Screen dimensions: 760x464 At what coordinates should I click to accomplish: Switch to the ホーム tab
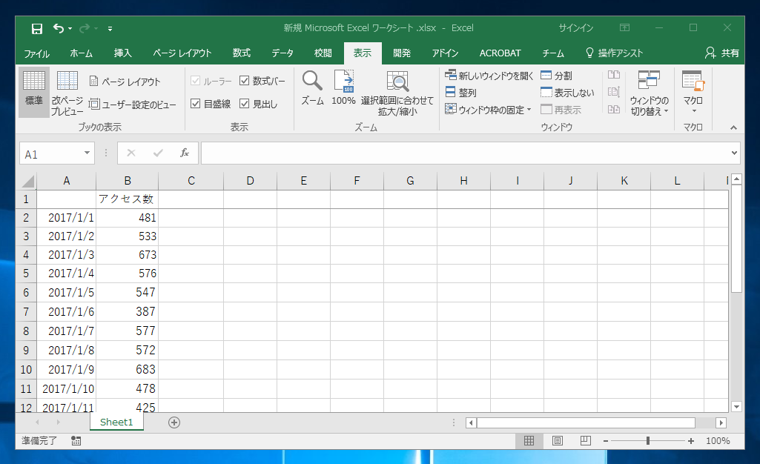[x=81, y=53]
